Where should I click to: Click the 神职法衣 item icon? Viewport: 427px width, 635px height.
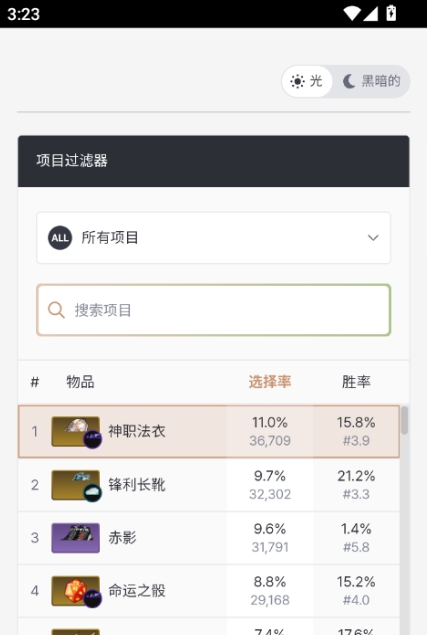76,432
